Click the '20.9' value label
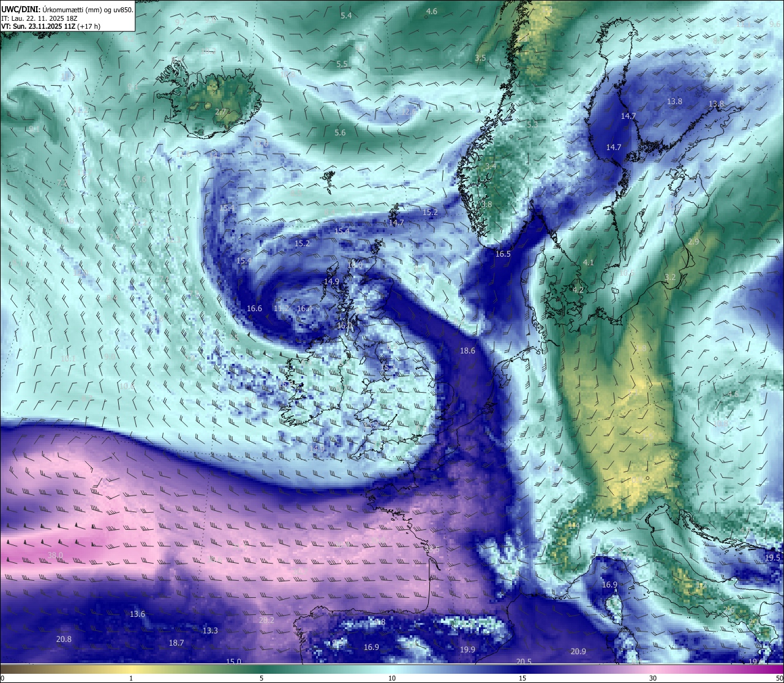 point(578,651)
